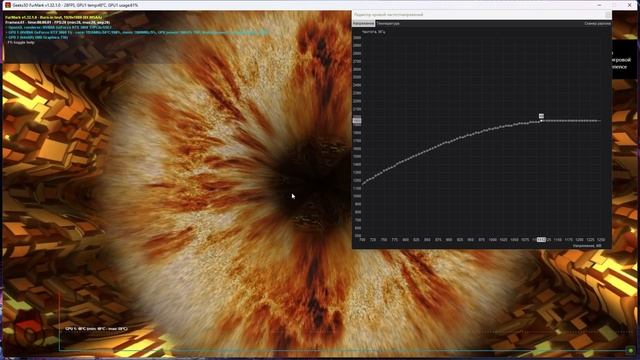Click the F1 toggle help text
Viewport: 640px width, 360px height.
tap(21, 42)
